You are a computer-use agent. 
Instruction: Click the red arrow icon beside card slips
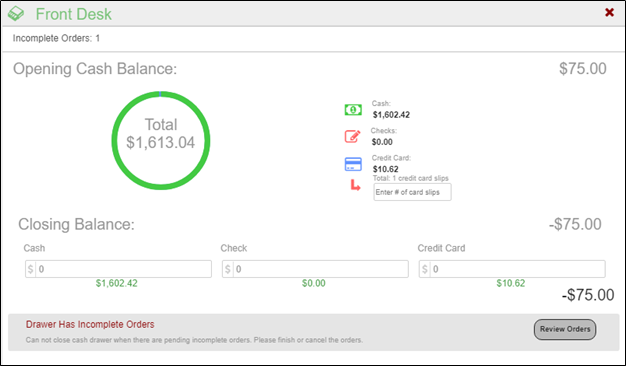pyautogui.click(x=355, y=185)
